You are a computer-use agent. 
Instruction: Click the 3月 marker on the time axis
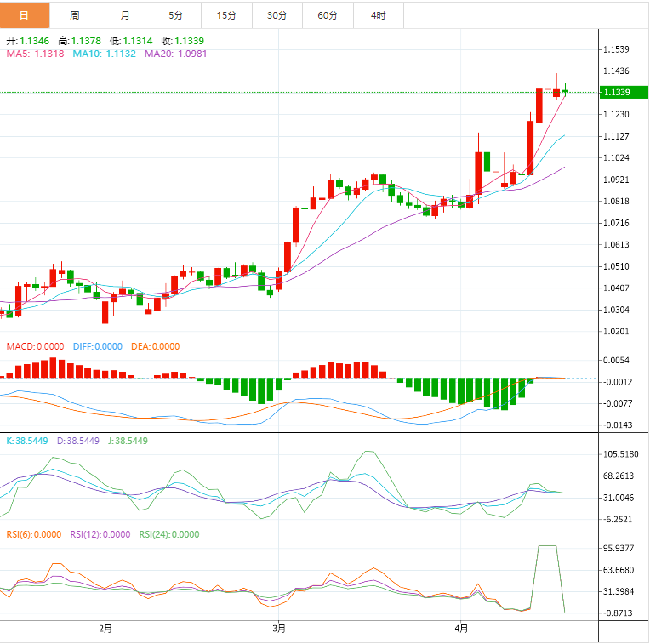pyautogui.click(x=279, y=629)
